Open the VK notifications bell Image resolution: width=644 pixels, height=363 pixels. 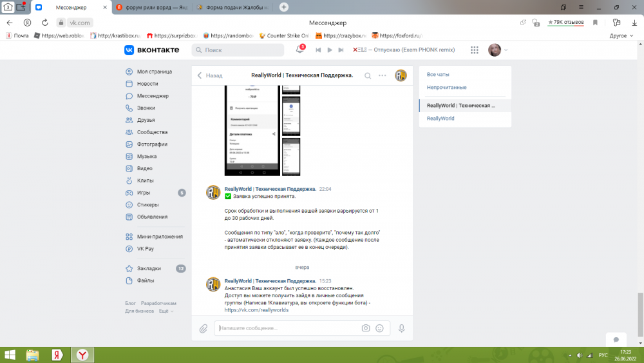click(300, 50)
